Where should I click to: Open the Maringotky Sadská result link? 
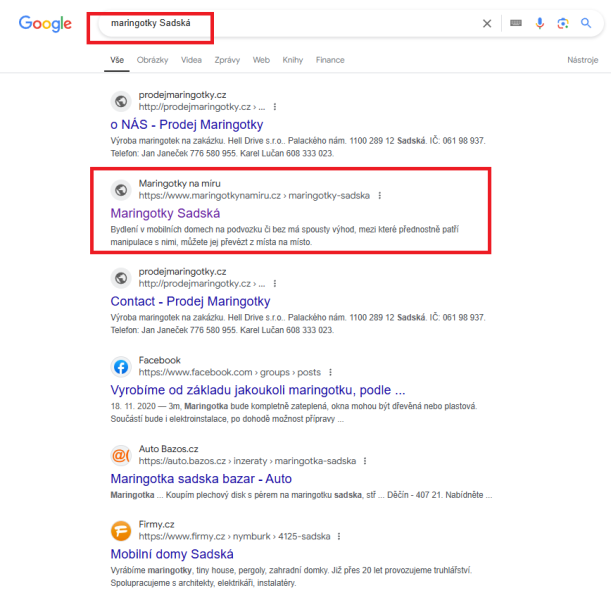pos(165,214)
